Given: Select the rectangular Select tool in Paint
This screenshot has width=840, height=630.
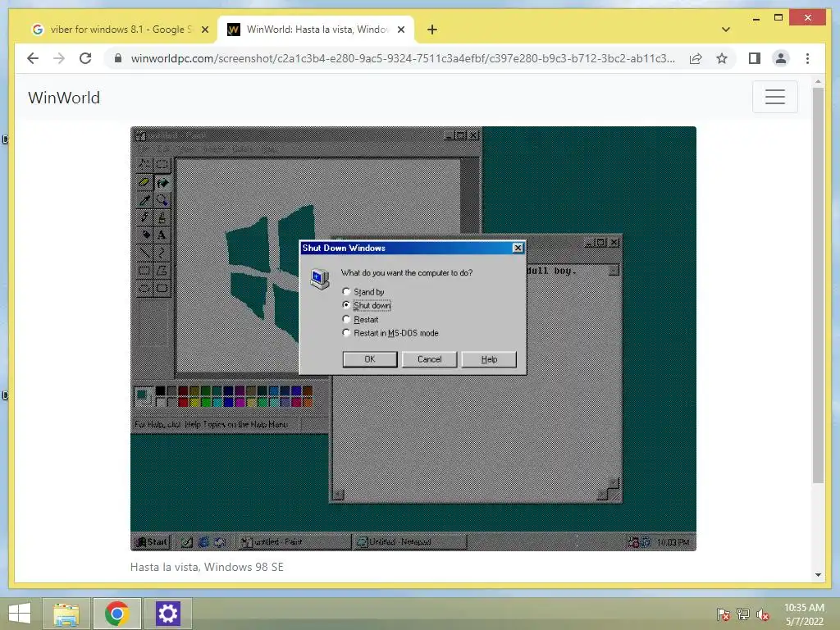Looking at the screenshot, I should coord(162,164).
